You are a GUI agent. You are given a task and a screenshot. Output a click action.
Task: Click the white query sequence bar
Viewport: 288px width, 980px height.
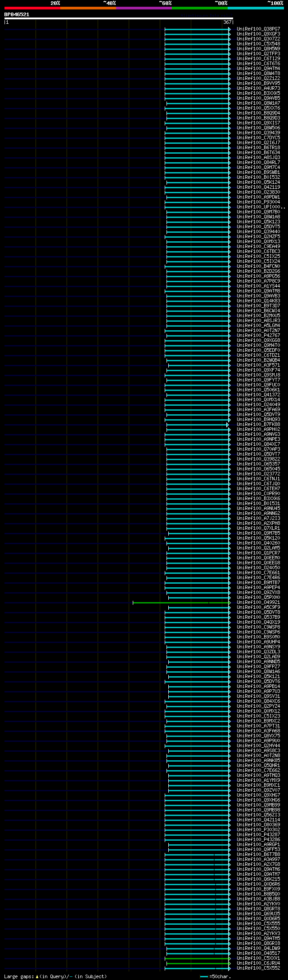coord(118,18)
